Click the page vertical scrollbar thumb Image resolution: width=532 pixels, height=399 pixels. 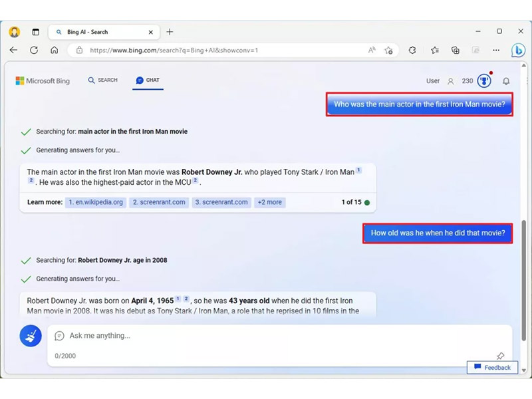(524, 280)
